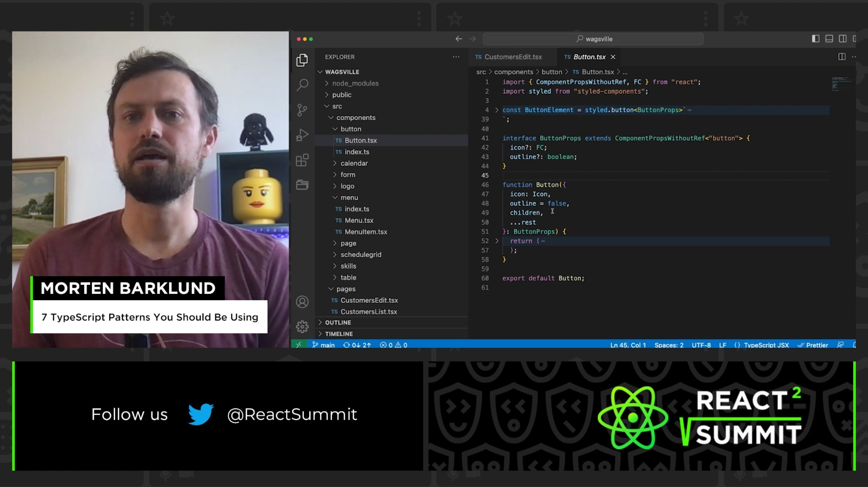The width and height of the screenshot is (868, 487).
Task: Click the src breadcrumb
Action: click(x=481, y=72)
